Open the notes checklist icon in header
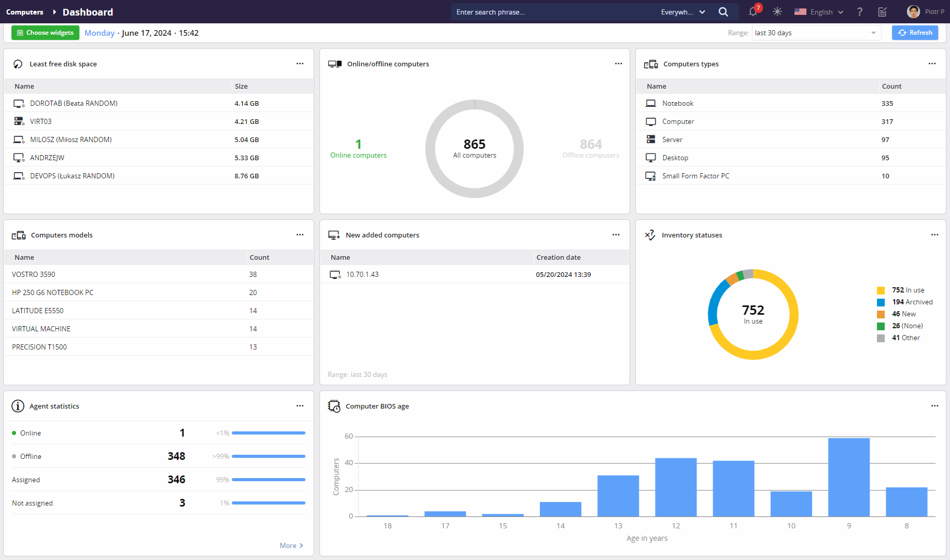950x560 pixels. [883, 12]
